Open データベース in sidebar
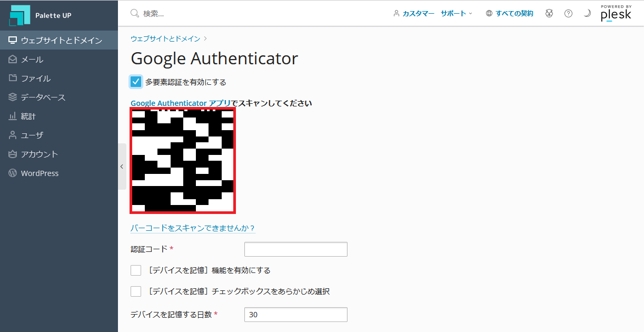Image resolution: width=644 pixels, height=332 pixels. (59, 97)
